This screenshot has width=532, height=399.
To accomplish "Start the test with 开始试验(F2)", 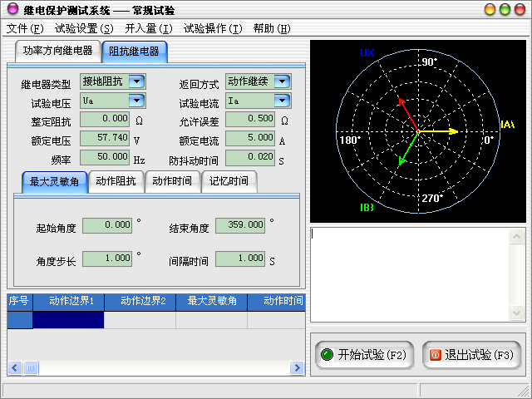I will pos(364,355).
